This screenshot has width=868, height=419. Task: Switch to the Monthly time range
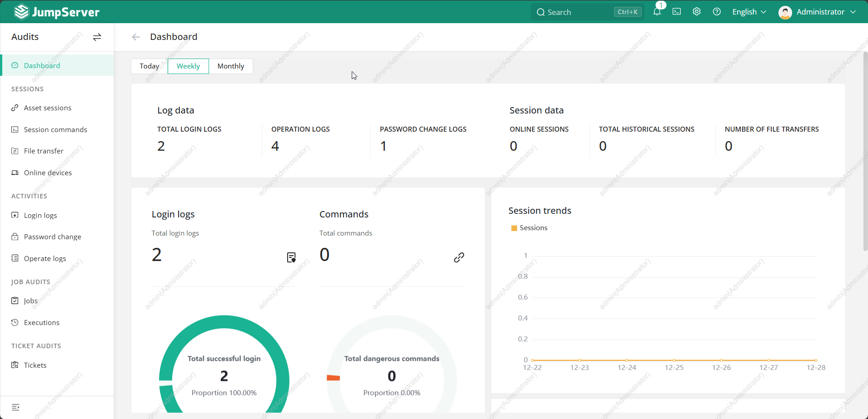230,66
